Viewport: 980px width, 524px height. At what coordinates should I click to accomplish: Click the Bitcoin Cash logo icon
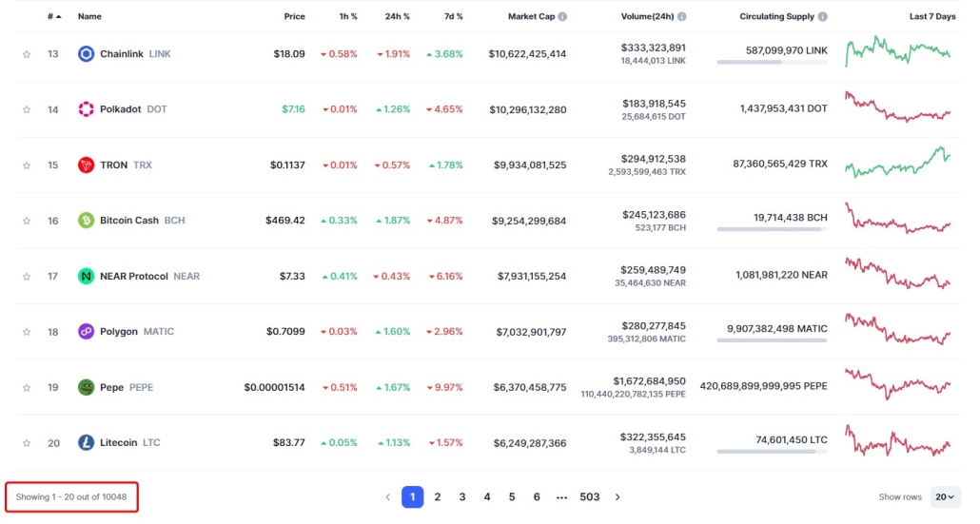[x=86, y=221]
